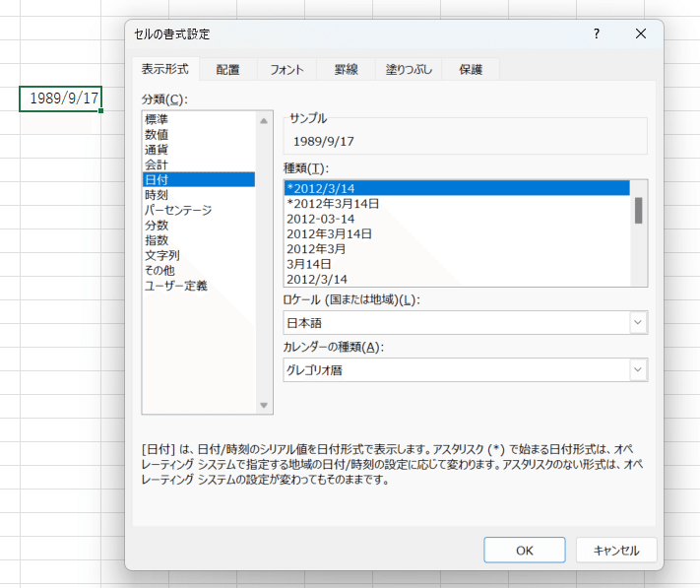This screenshot has width=700, height=588.
Task: Select 数値 in the category list
Action: point(199,134)
